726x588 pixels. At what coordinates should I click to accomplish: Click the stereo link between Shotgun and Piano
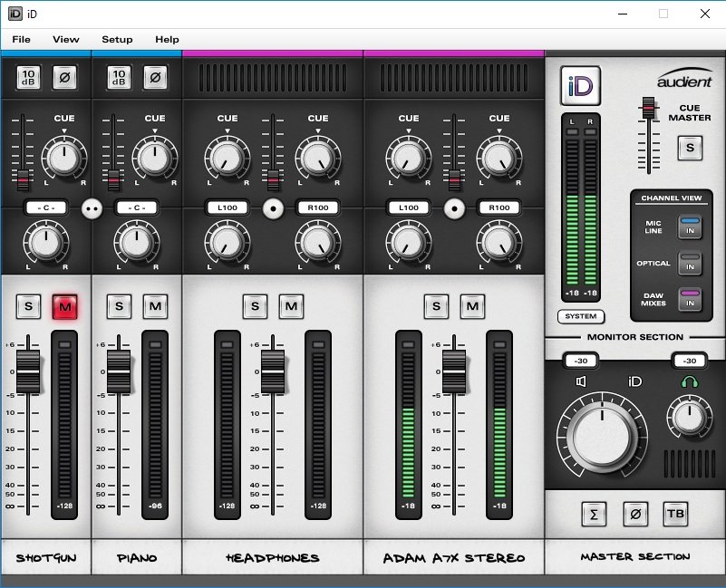coord(92,208)
